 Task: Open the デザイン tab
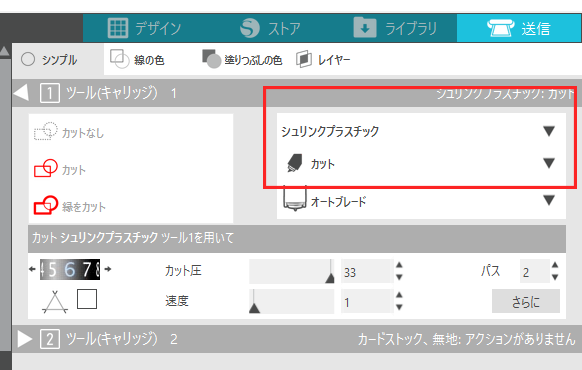[x=144, y=28]
